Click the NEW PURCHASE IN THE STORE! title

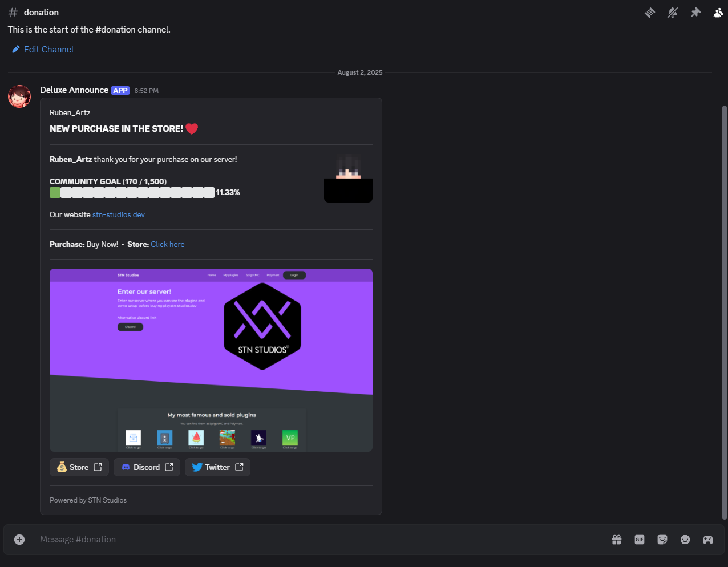point(116,129)
